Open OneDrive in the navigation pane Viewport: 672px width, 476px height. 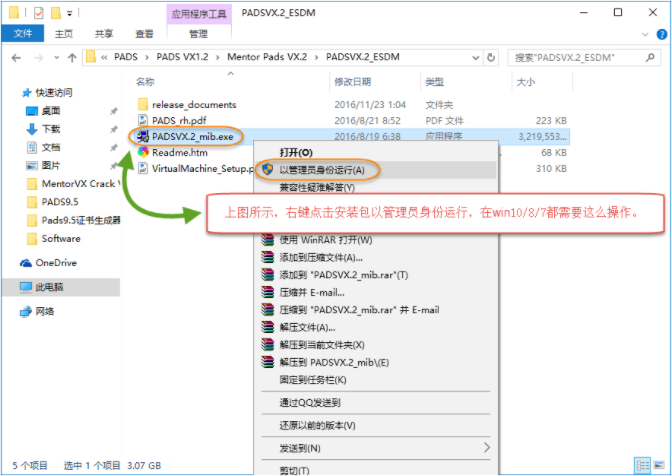(x=56, y=263)
